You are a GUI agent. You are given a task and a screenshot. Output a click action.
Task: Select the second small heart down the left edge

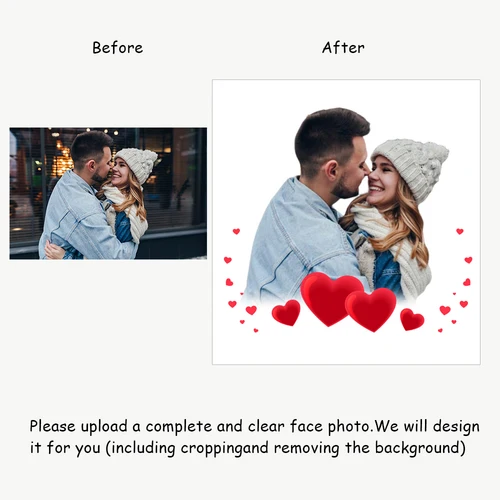[x=228, y=260]
